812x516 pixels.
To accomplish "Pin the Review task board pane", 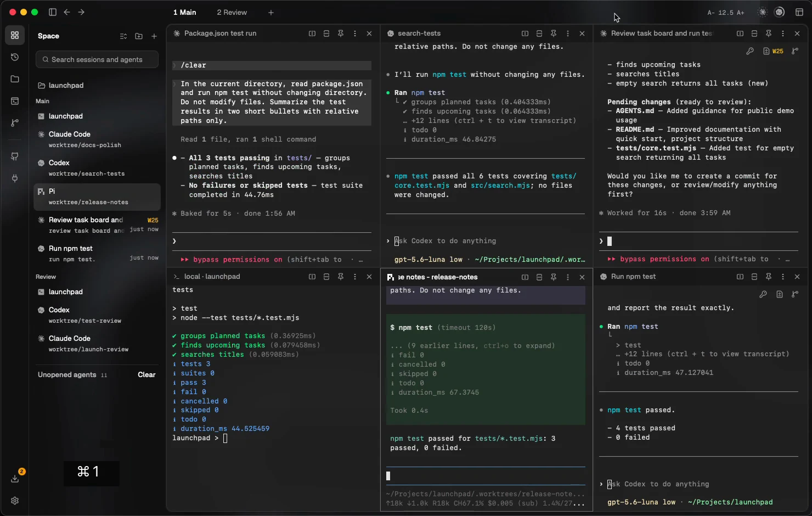I will click(x=769, y=33).
